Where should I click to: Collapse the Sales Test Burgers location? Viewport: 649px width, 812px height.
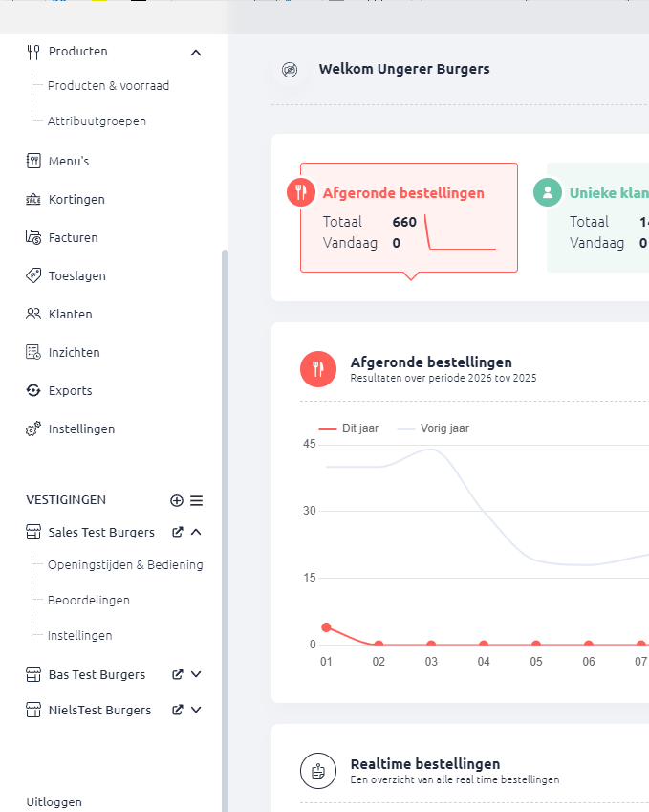click(x=196, y=532)
